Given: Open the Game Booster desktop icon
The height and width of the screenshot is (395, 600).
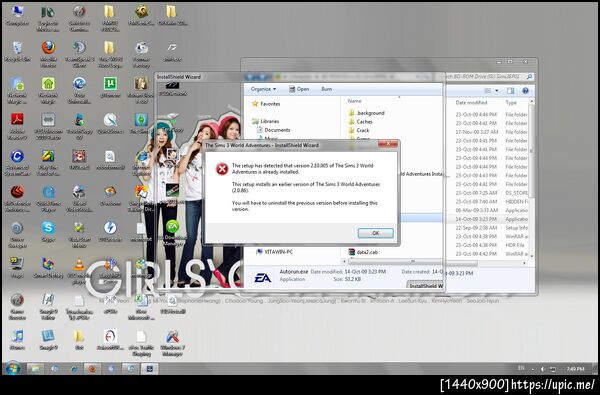Looking at the screenshot, I should click(x=17, y=307).
